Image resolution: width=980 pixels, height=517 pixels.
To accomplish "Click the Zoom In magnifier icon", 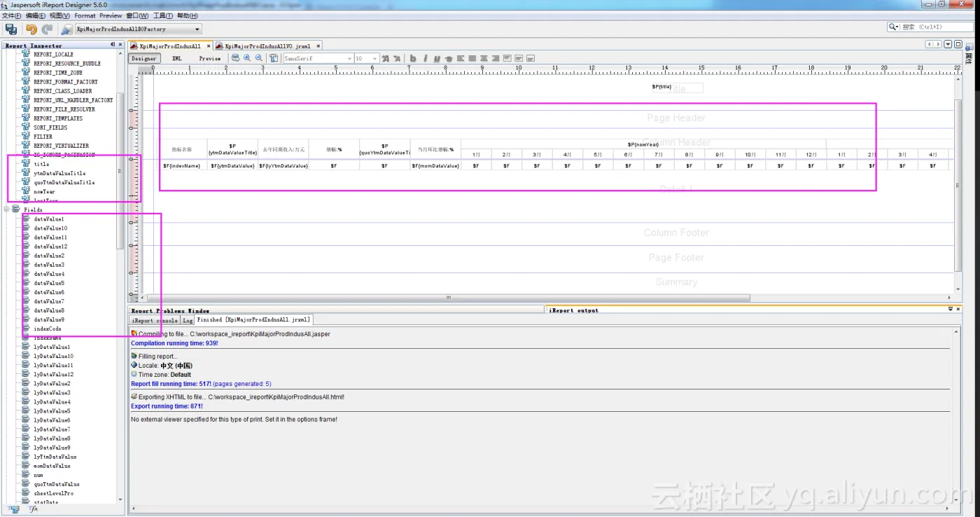I will [247, 58].
